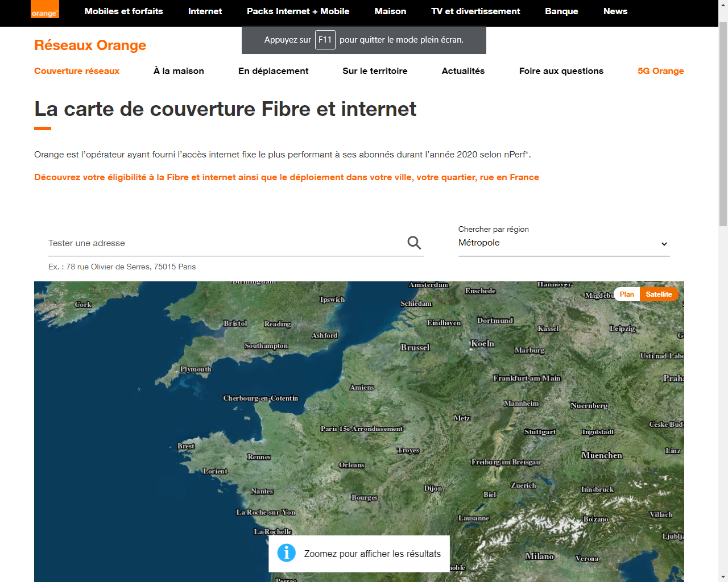Viewport: 728px width, 582px height.
Task: Open Packs Internet + Mobile menu
Action: tap(298, 11)
